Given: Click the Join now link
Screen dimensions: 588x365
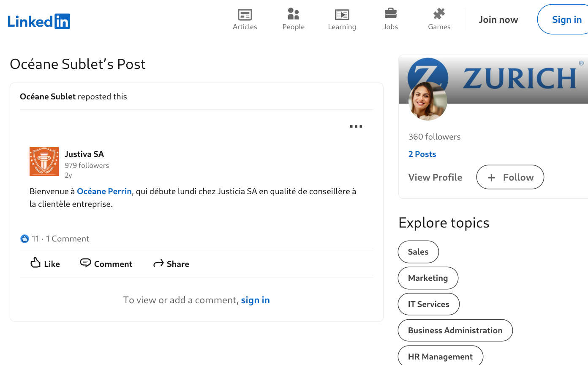Looking at the screenshot, I should pyautogui.click(x=498, y=19).
